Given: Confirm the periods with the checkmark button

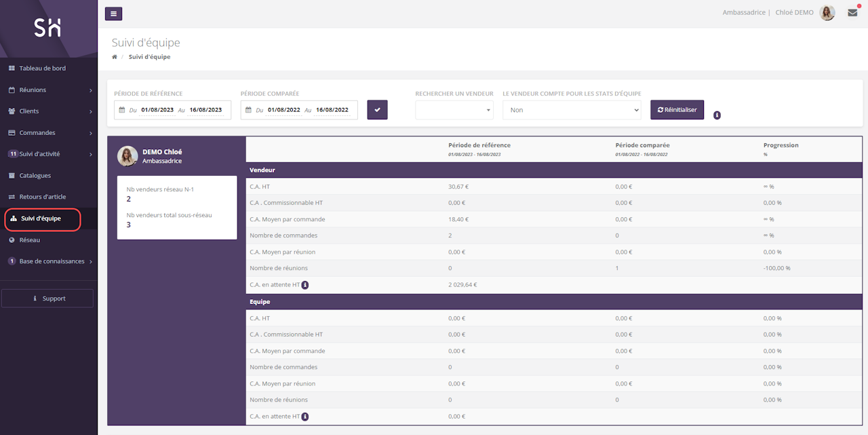Looking at the screenshot, I should point(377,110).
